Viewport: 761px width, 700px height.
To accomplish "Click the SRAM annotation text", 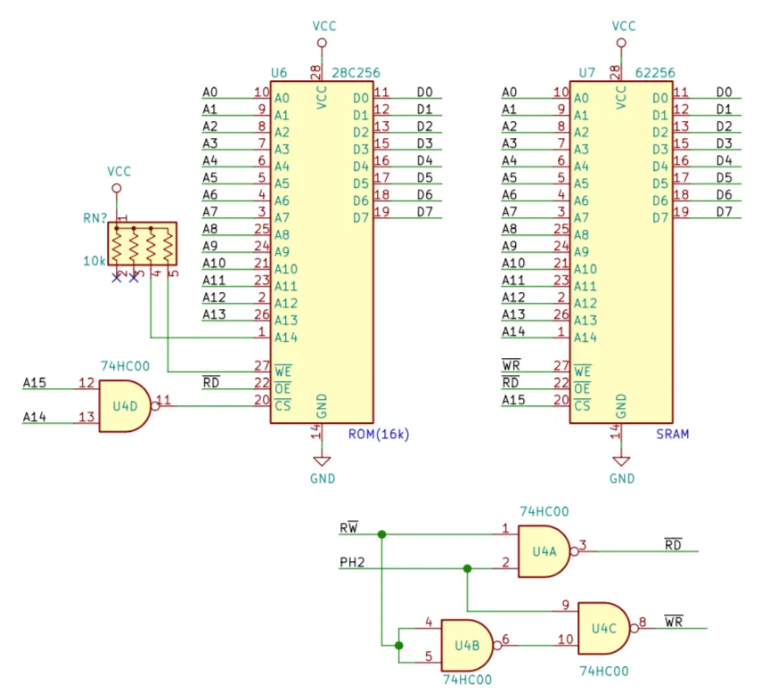I will 673,434.
